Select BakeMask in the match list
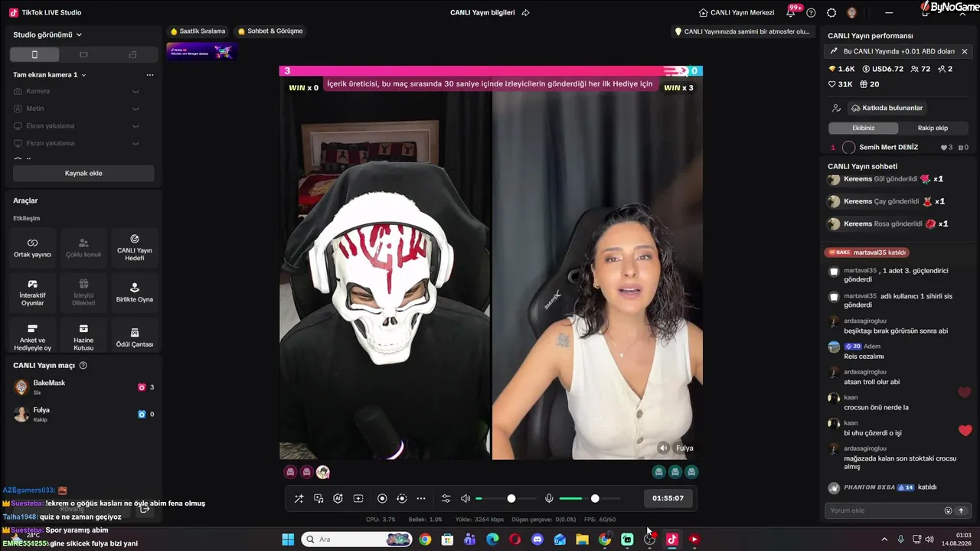The width and height of the screenshot is (980, 551). pyautogui.click(x=83, y=387)
